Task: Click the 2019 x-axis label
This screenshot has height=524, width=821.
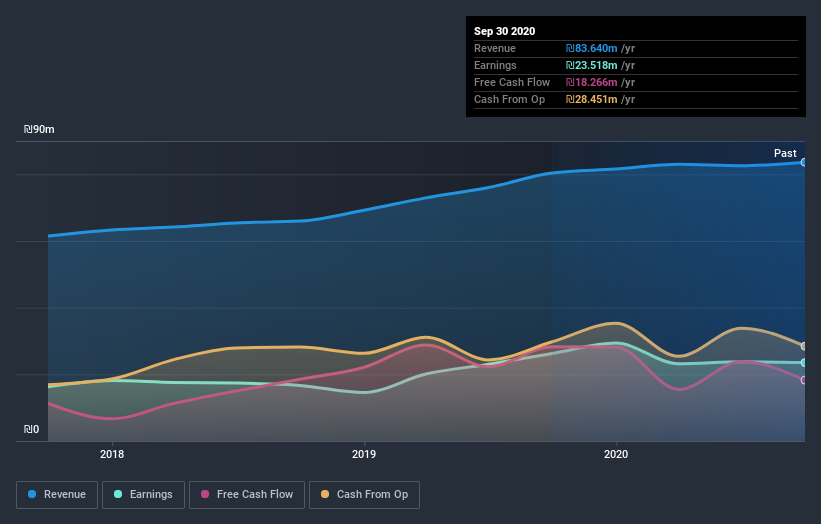Action: [364, 454]
